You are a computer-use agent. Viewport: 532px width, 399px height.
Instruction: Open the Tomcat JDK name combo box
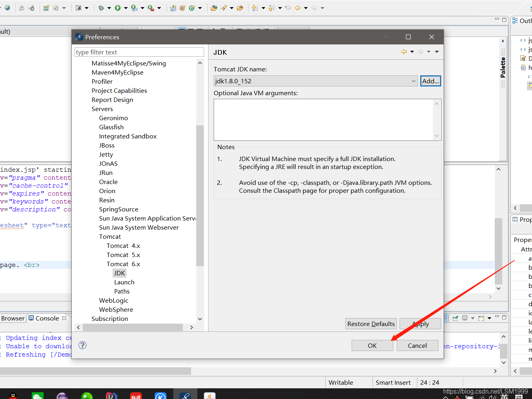click(316, 81)
